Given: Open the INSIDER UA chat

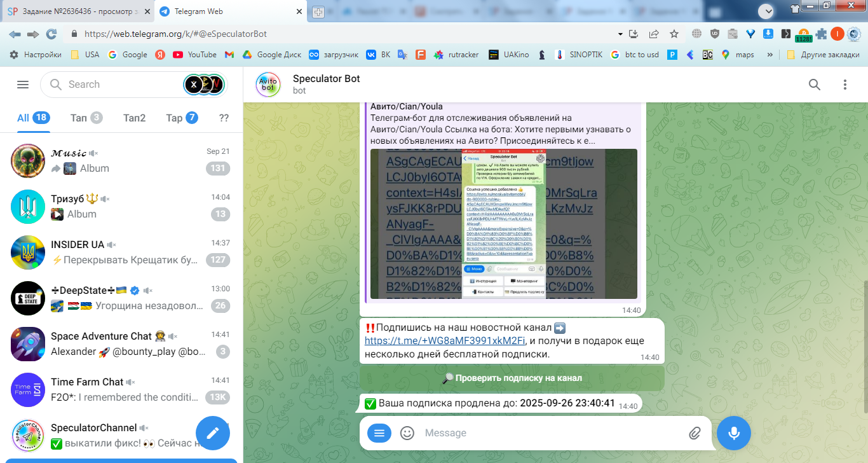Looking at the screenshot, I should coord(121,252).
